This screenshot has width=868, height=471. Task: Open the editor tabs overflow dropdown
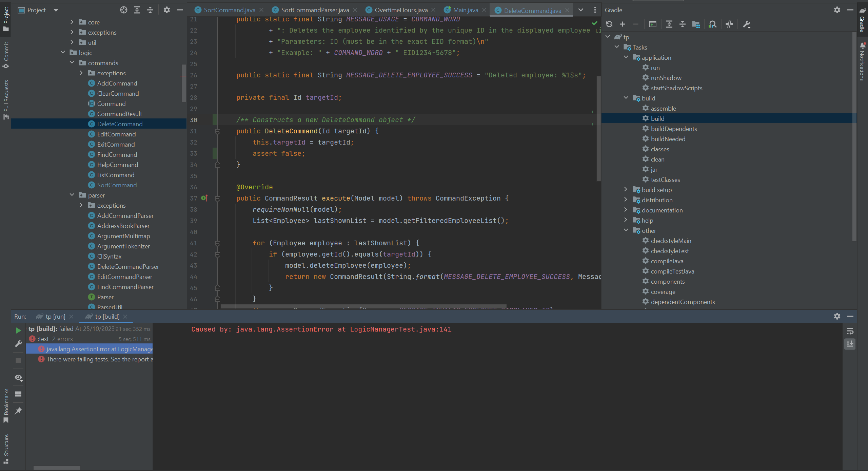tap(581, 10)
